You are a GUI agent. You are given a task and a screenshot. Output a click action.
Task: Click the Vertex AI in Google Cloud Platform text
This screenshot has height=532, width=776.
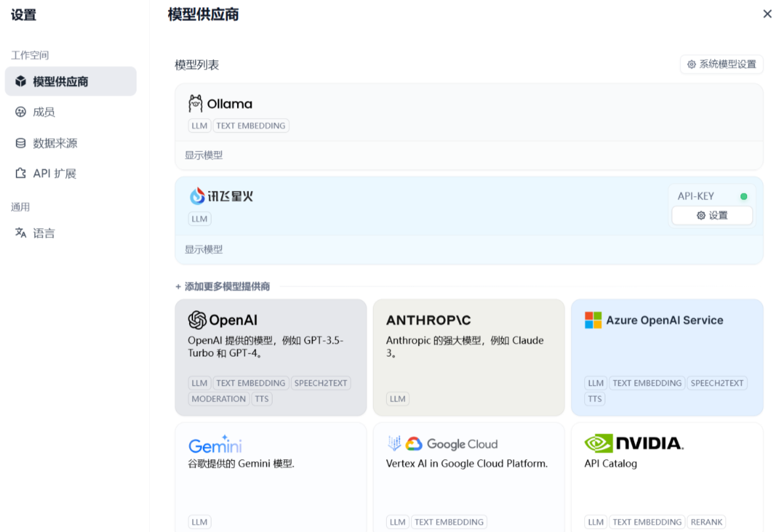[x=467, y=463]
